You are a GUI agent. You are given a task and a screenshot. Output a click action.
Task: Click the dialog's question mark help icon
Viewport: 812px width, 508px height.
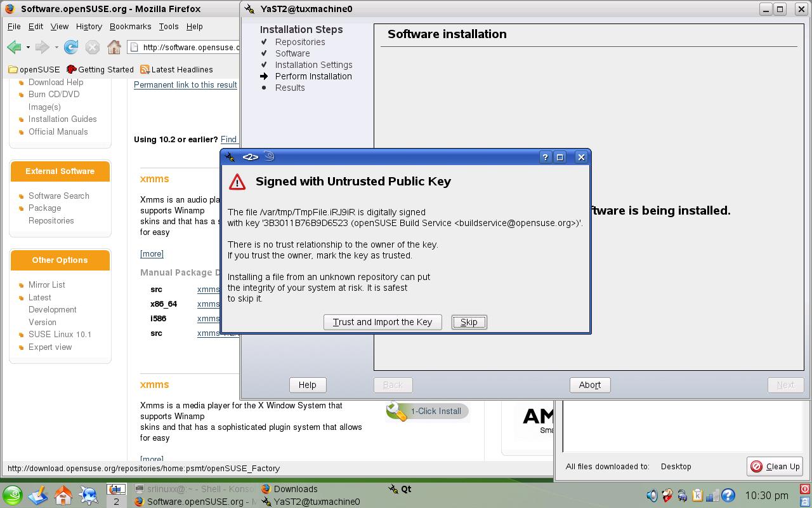545,157
